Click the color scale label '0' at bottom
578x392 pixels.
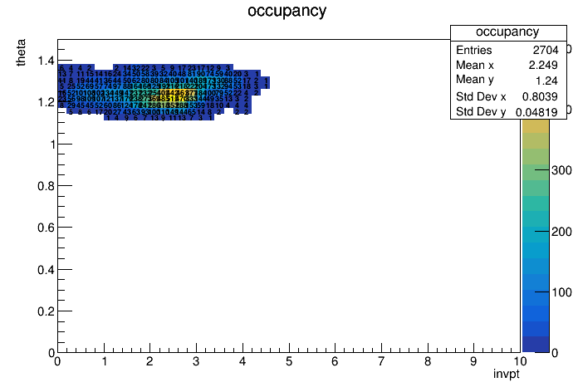(x=555, y=353)
